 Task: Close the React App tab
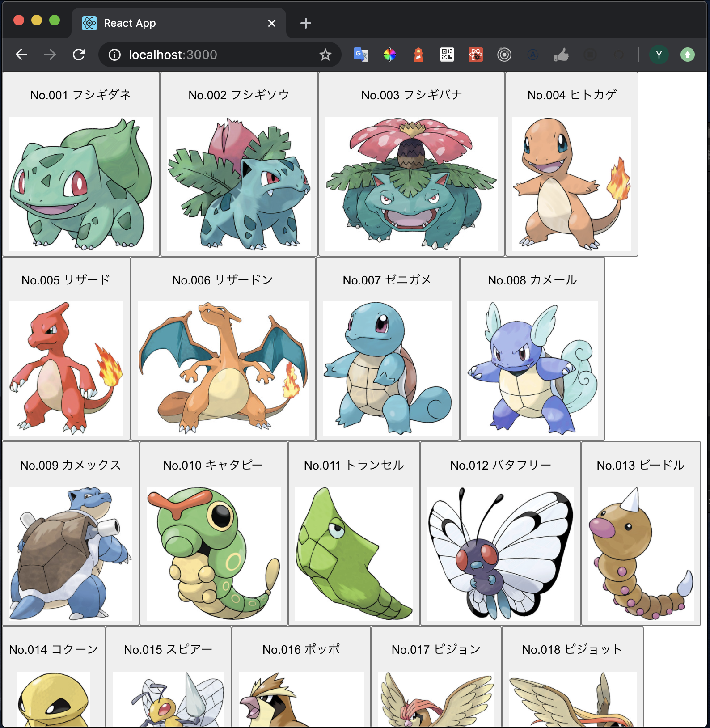[x=272, y=23]
